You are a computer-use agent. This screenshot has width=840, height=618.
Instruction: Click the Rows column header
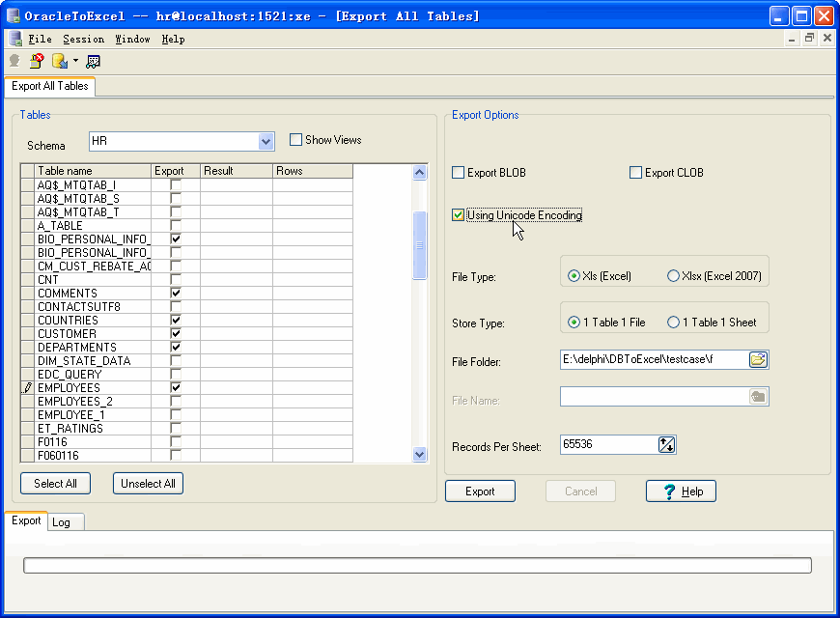[312, 171]
